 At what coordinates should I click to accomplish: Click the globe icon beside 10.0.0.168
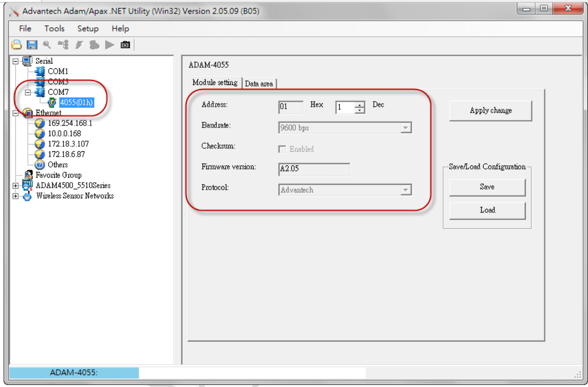40,134
